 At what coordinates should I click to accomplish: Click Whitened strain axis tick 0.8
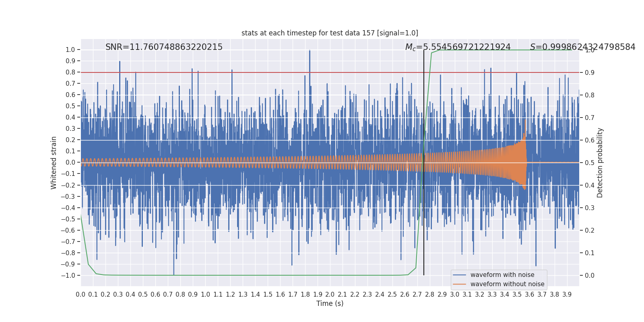pyautogui.click(x=70, y=72)
